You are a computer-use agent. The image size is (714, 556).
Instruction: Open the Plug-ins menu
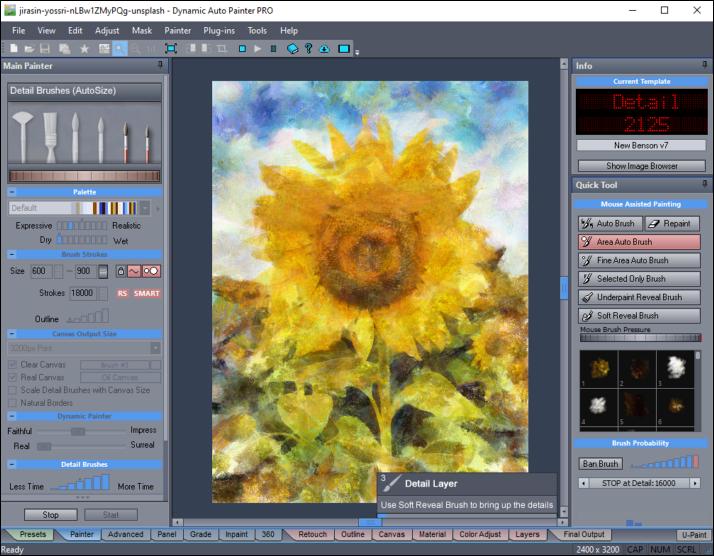click(x=219, y=31)
